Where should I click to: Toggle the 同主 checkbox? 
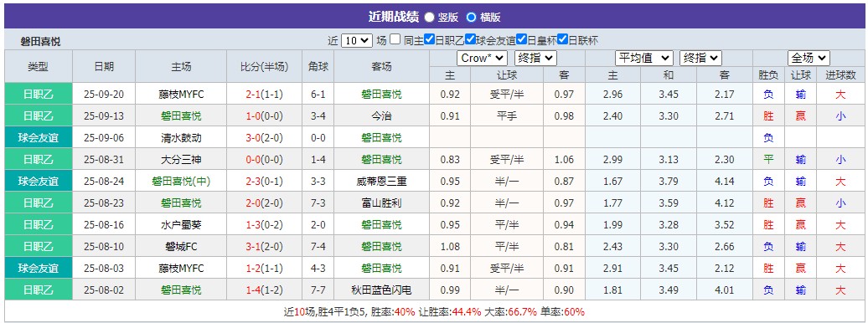395,39
